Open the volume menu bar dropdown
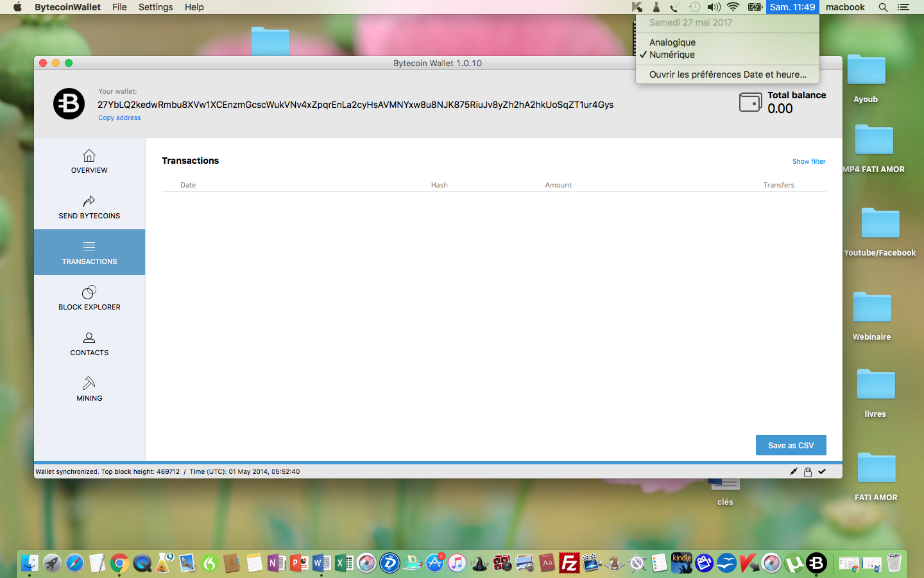This screenshot has width=924, height=578. (714, 7)
